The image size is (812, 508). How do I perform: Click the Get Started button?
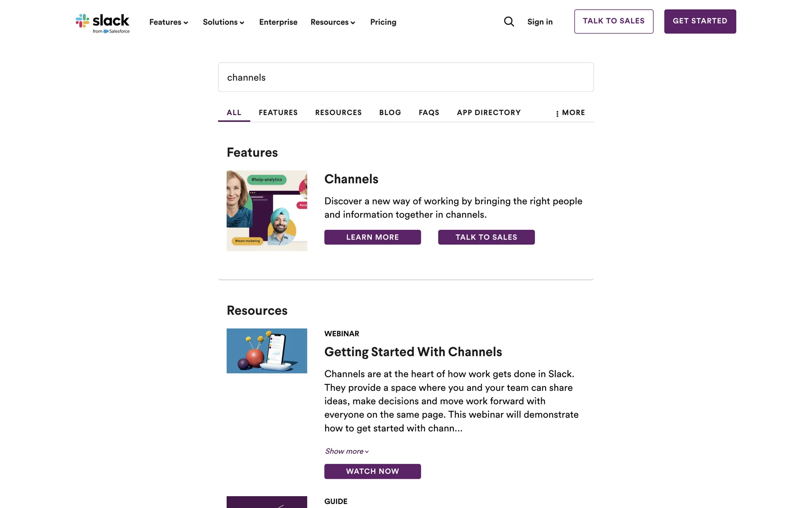pyautogui.click(x=700, y=21)
